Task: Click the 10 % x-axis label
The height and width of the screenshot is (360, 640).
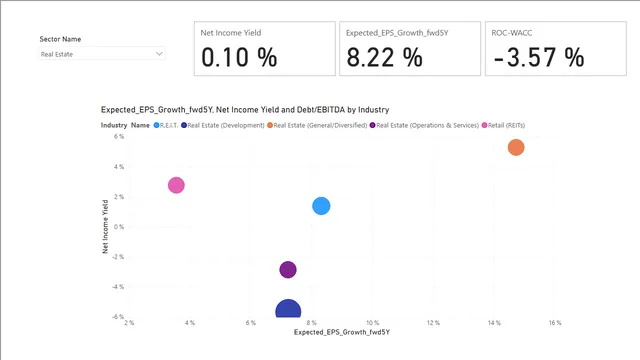Action: (372, 323)
